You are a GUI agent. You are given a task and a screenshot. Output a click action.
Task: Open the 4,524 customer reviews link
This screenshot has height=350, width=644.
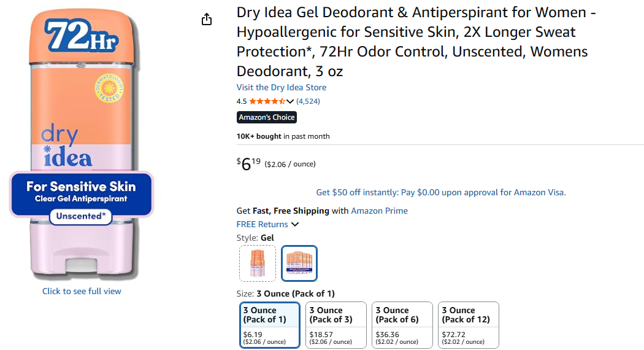point(308,101)
